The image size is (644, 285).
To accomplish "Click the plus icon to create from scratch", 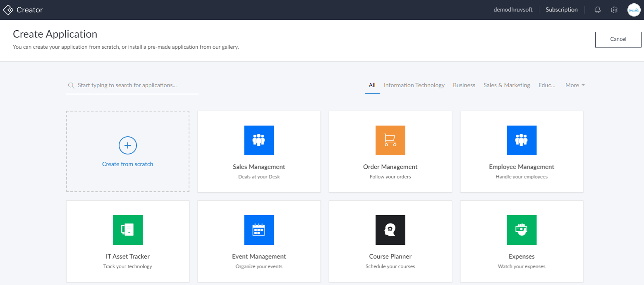I will click(x=127, y=145).
